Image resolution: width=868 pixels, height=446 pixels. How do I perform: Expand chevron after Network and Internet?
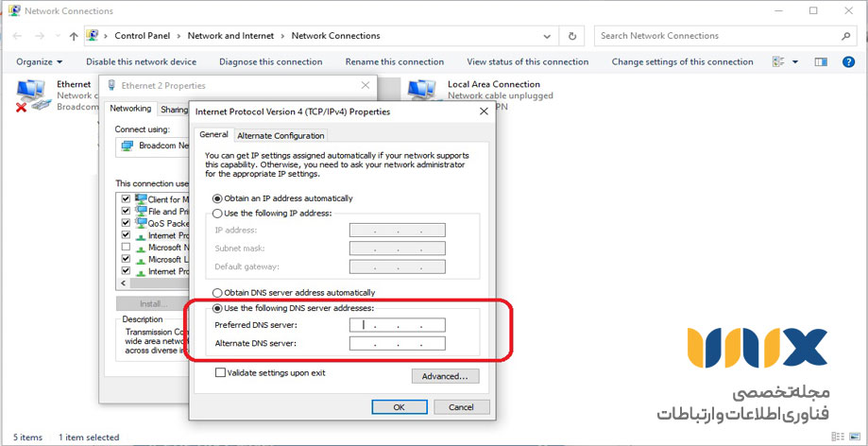[x=282, y=36]
